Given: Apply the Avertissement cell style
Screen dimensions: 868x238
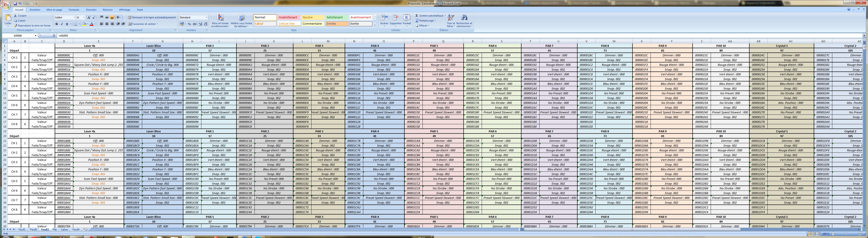Looking at the screenshot, I should [x=360, y=17].
